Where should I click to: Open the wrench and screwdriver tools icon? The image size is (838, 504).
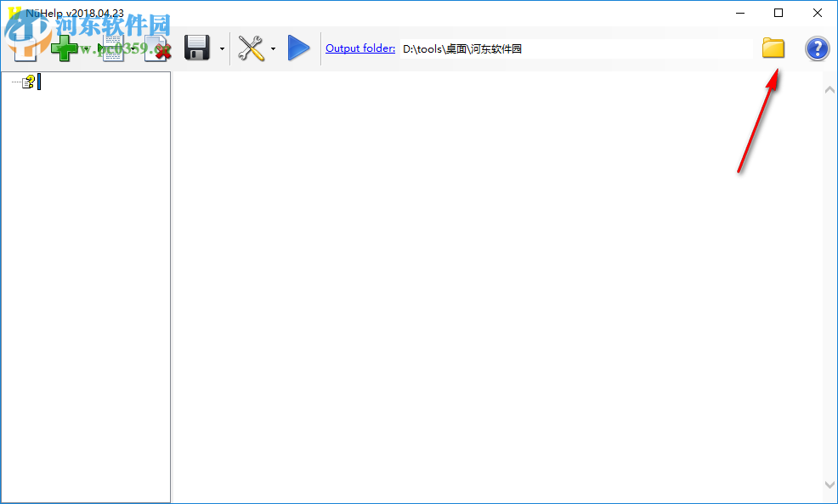(251, 48)
